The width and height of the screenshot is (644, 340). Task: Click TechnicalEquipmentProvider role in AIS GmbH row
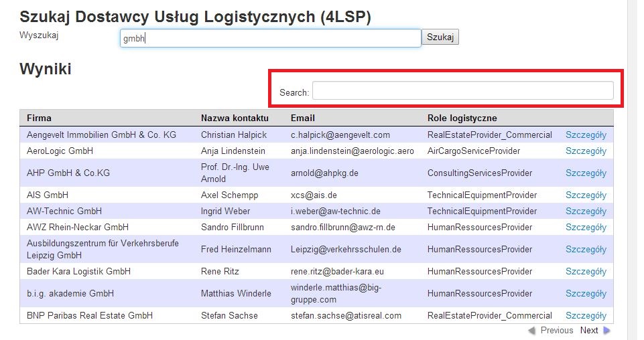point(482,195)
